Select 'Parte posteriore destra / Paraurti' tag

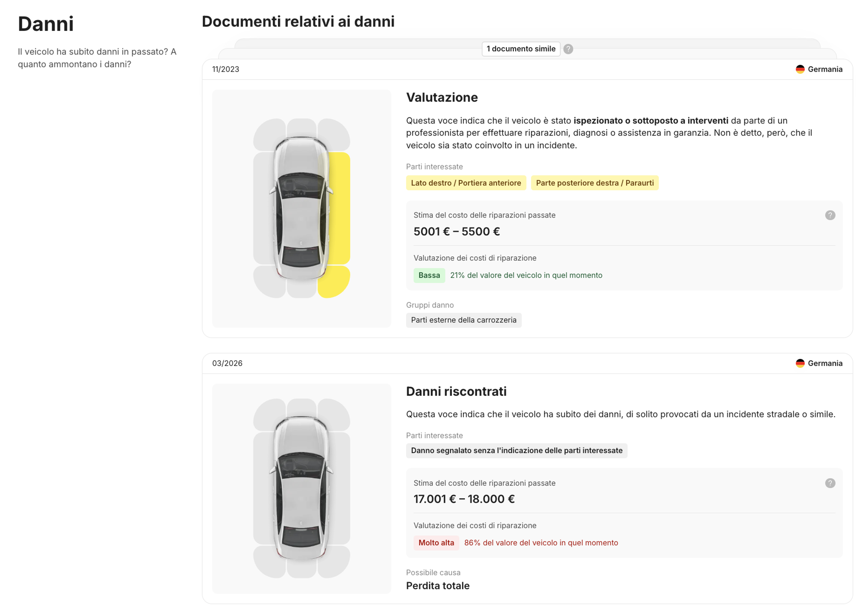594,183
